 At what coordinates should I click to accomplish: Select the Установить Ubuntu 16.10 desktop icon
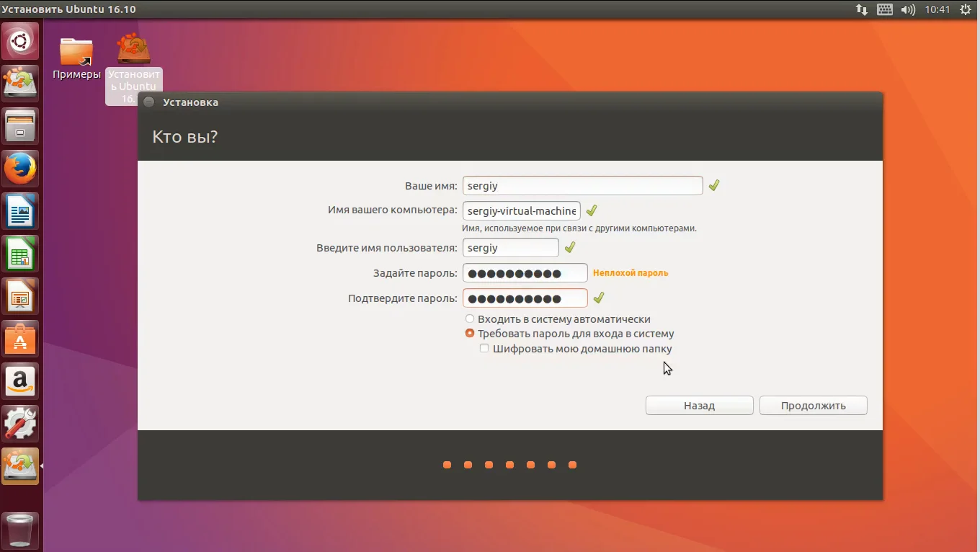click(134, 68)
